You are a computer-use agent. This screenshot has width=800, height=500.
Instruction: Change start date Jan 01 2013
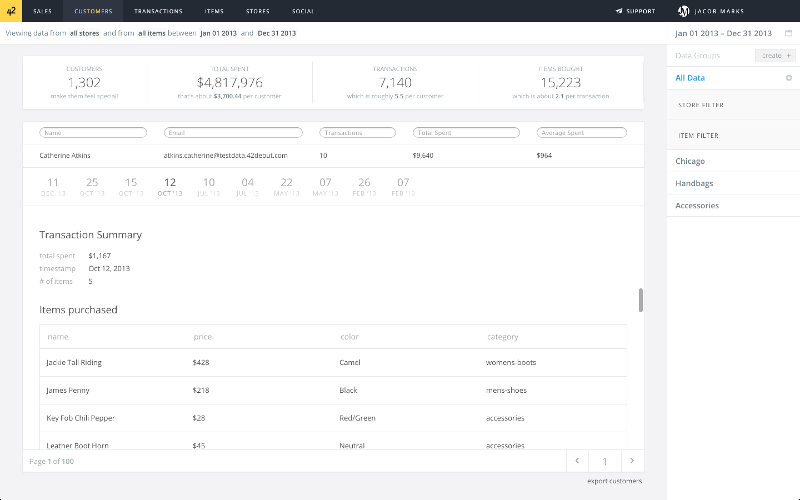pyautogui.click(x=218, y=33)
